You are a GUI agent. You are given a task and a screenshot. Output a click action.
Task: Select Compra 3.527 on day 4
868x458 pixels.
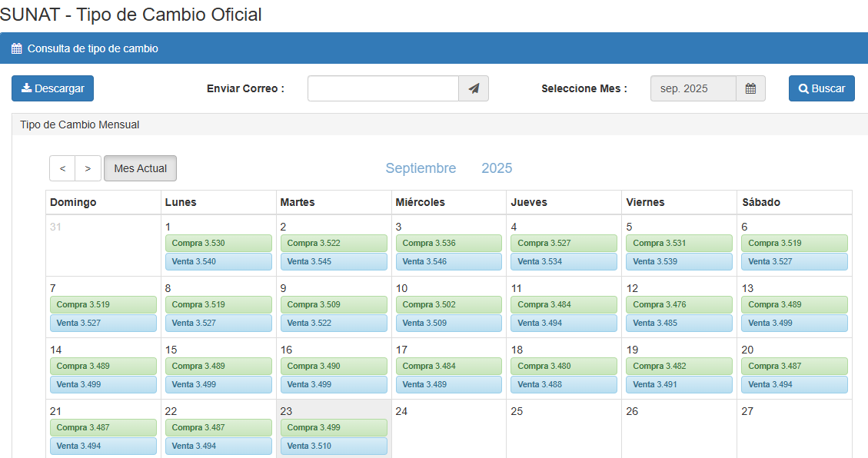(x=564, y=244)
